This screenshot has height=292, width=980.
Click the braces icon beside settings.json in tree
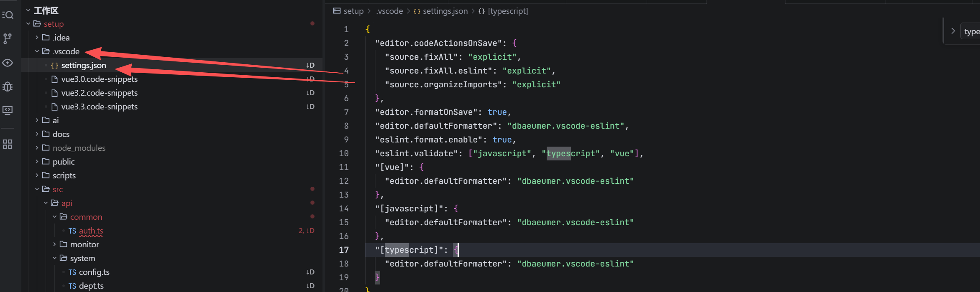pos(54,66)
